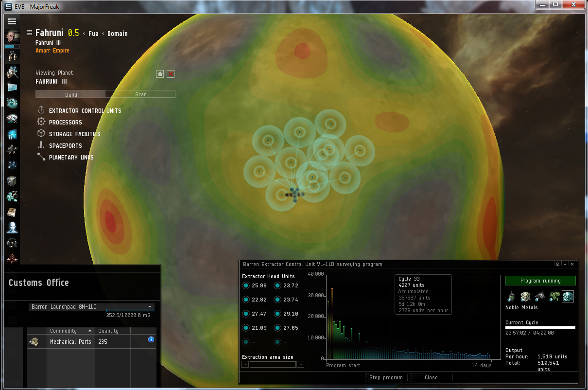The image size is (588, 390).
Task: Open the cube Assets icon in Neocom
Action: (x=12, y=181)
